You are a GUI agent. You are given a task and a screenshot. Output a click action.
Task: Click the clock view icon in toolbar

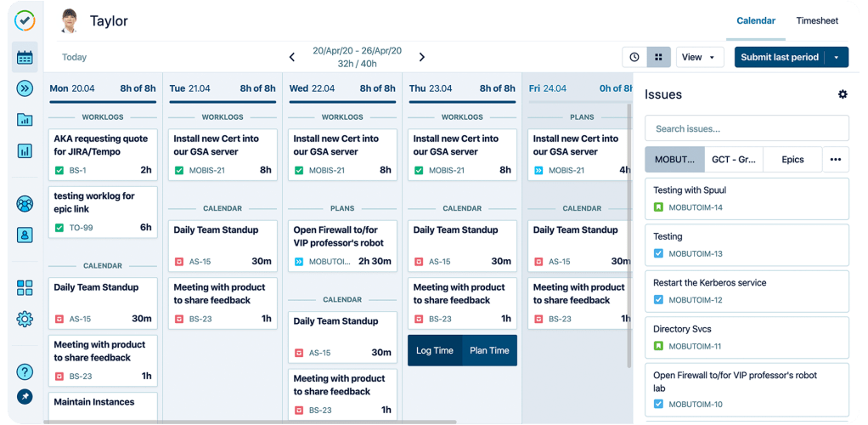click(634, 58)
